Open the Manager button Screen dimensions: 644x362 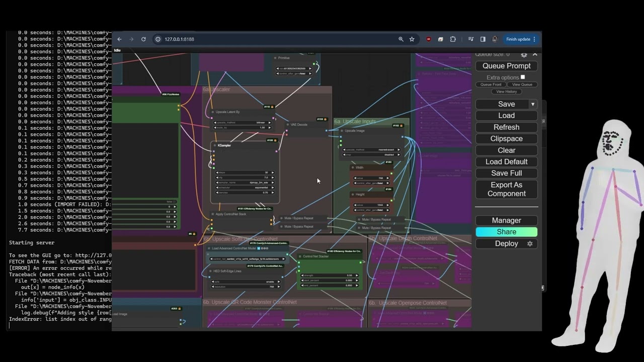tap(507, 220)
